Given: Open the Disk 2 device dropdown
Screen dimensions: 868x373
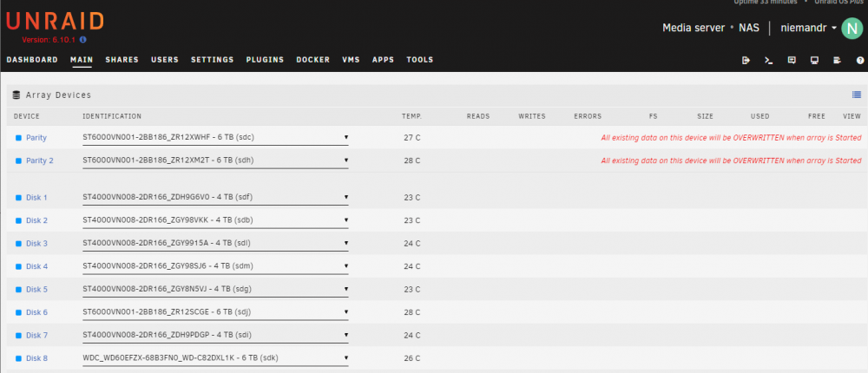Looking at the screenshot, I should pyautogui.click(x=215, y=220).
